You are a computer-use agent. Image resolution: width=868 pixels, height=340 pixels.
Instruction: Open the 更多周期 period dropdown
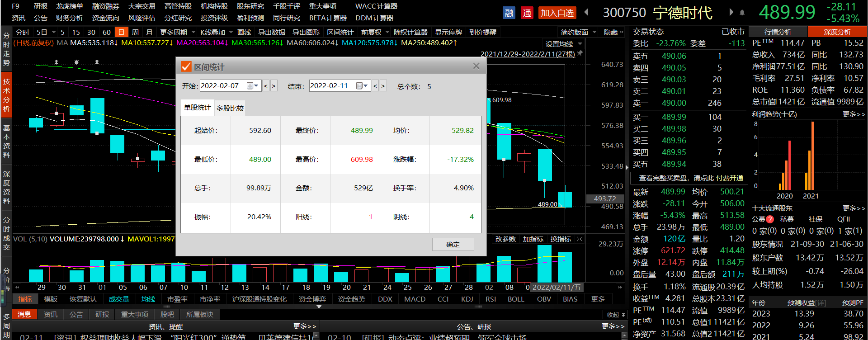pyautogui.click(x=193, y=32)
